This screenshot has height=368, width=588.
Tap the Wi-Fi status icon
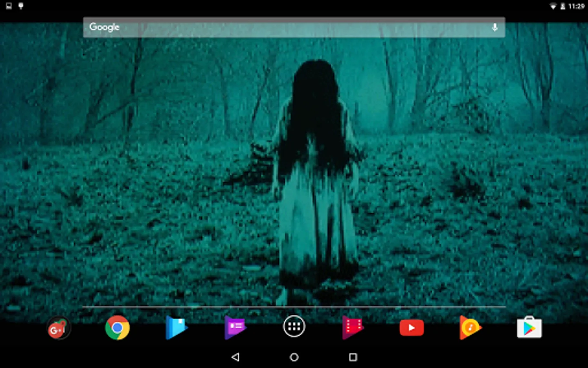553,6
